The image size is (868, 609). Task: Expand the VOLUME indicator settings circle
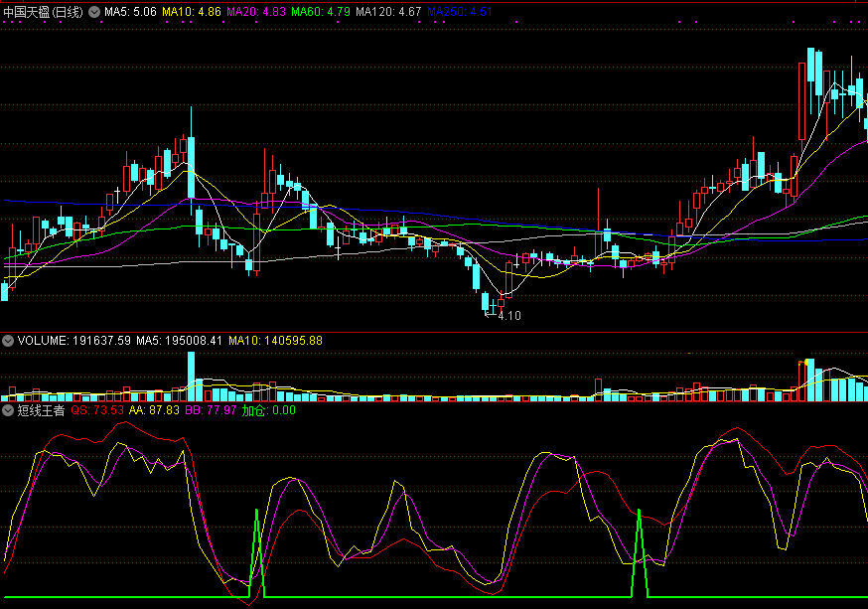click(x=8, y=341)
